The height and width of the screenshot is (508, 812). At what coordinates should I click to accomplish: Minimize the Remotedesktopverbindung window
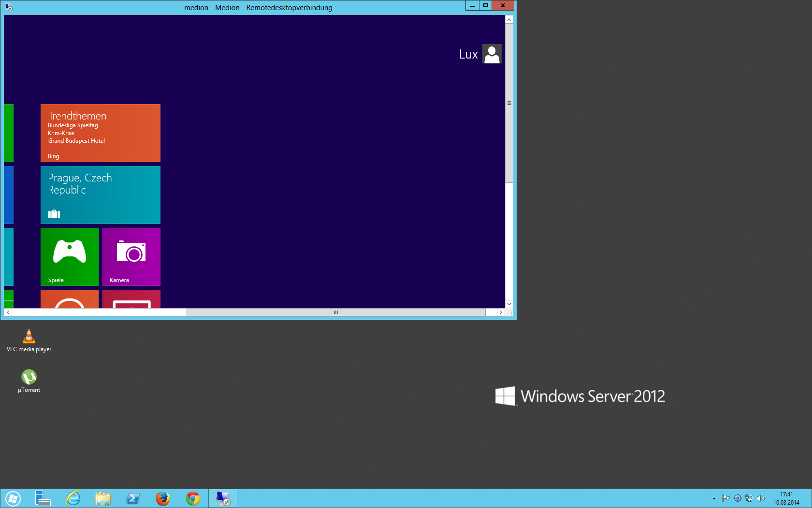472,5
